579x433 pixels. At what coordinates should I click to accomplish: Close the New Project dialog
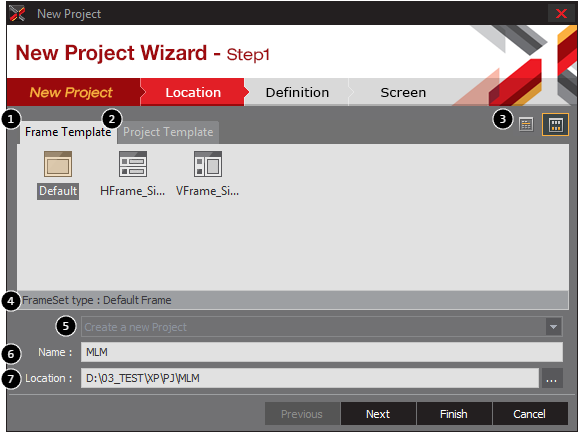coord(561,14)
